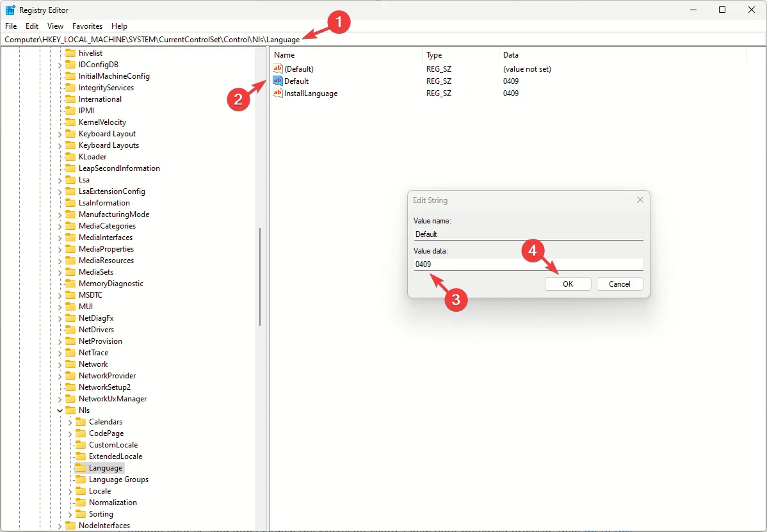Click the MemoryDiagnostic folder icon
Image resolution: width=767 pixels, height=532 pixels.
pos(70,284)
